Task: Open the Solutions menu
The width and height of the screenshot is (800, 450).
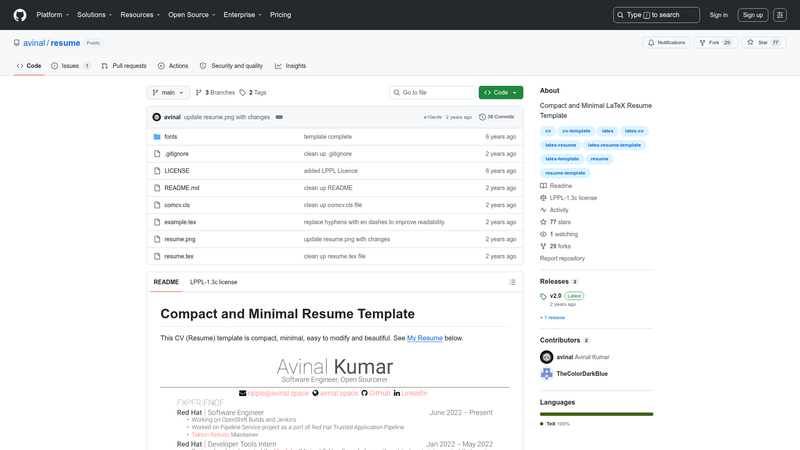Action: (94, 15)
